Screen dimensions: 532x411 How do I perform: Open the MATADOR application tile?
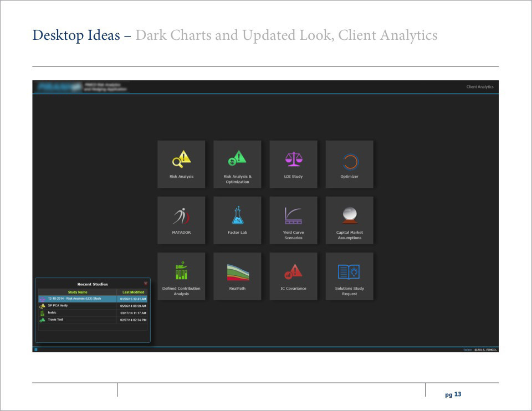(181, 220)
